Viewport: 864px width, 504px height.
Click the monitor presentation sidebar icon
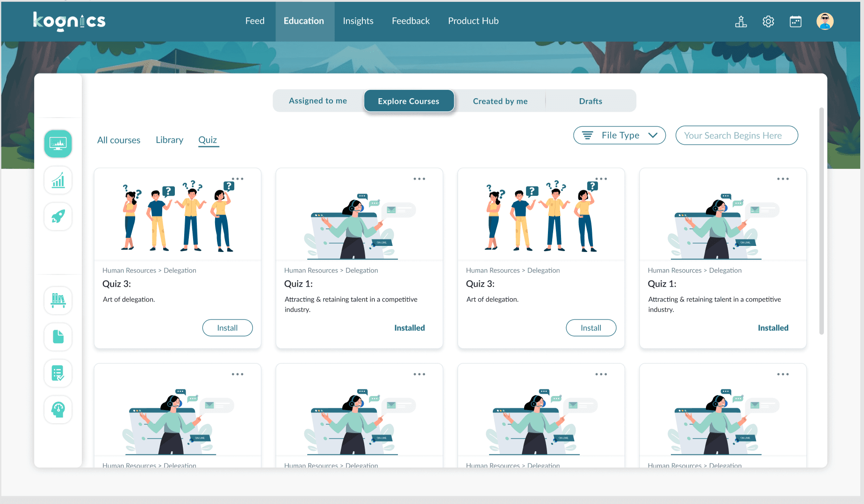58,144
